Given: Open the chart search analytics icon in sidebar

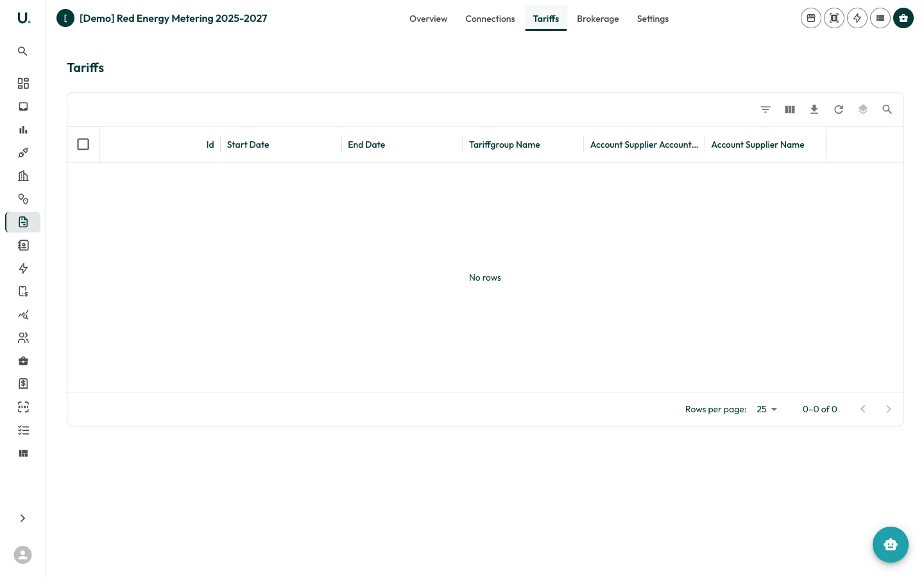Looking at the screenshot, I should click(x=23, y=315).
